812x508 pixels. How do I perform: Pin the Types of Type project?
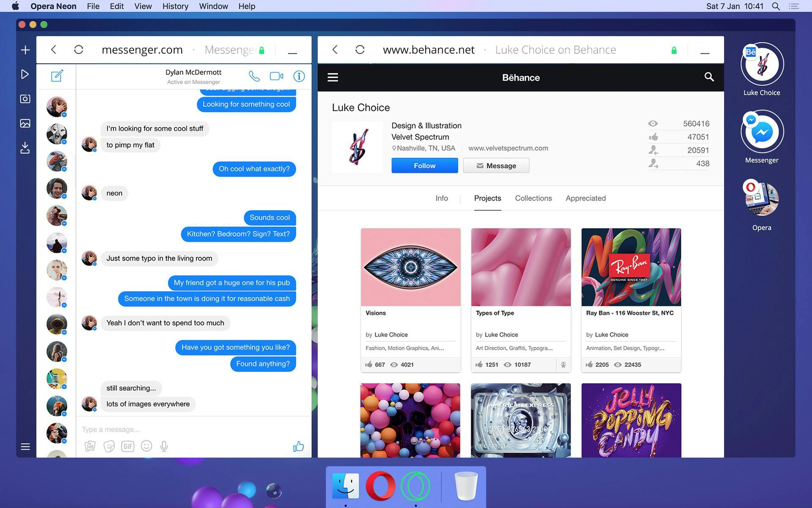pos(563,364)
